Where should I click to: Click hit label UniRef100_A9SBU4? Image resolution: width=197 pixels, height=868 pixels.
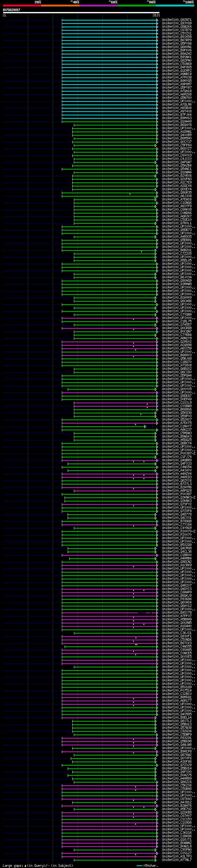coord(176,108)
